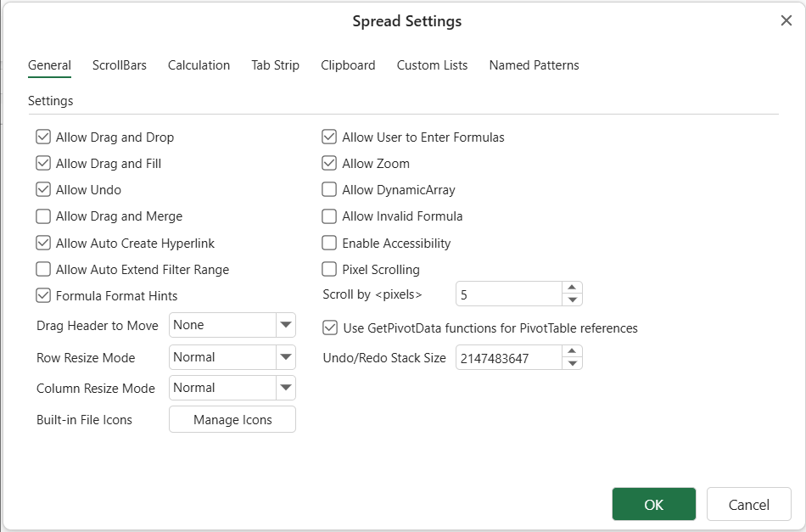Turn on Allow DynamicArray checkbox

(329, 190)
